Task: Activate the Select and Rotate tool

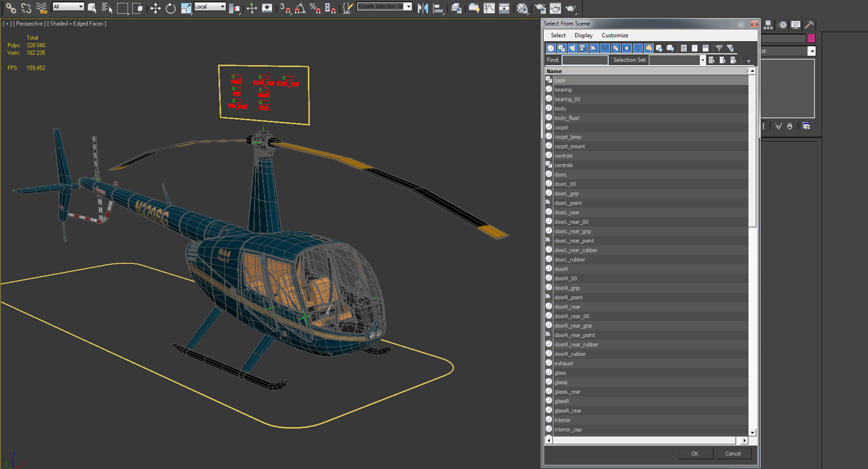Action: [x=171, y=8]
